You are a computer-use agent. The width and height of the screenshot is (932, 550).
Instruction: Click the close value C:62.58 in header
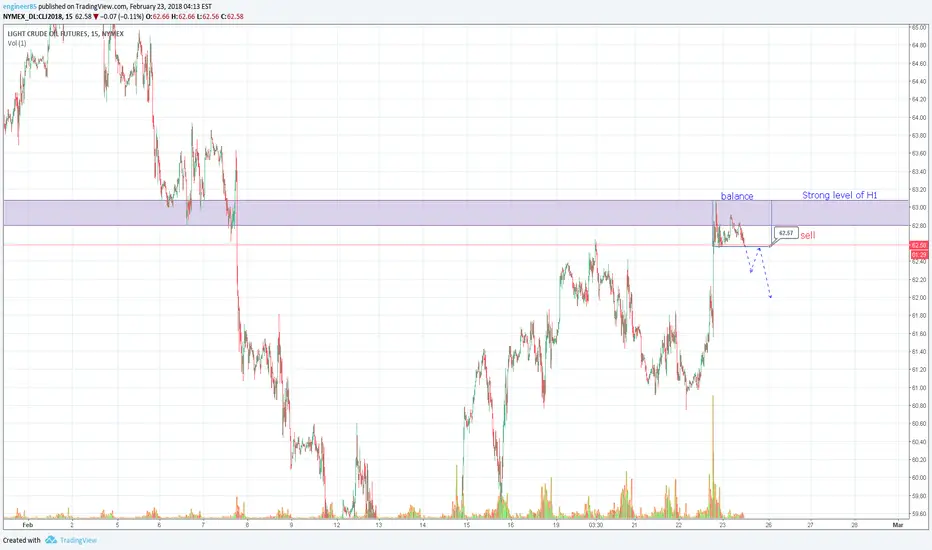(232, 17)
